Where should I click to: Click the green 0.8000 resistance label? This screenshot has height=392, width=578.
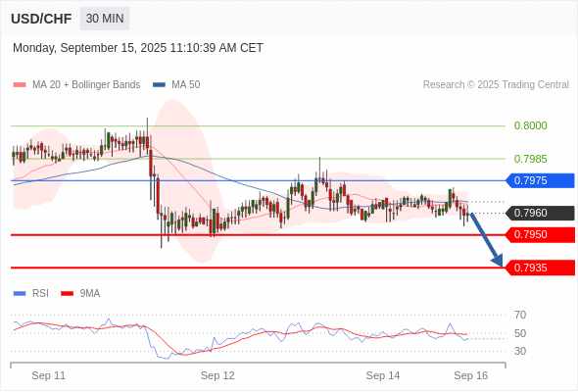(530, 125)
